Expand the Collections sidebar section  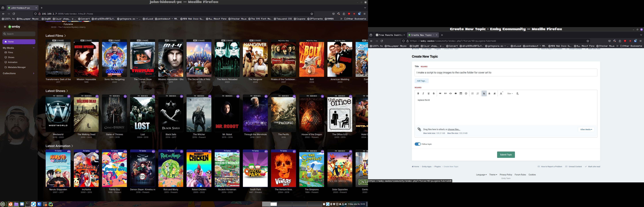pos(33,73)
